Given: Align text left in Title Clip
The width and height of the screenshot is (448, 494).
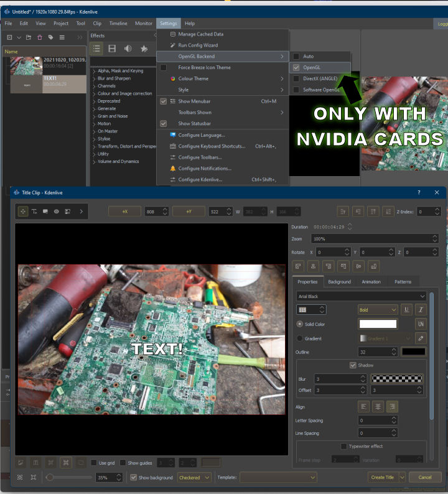Looking at the screenshot, I should (x=363, y=407).
